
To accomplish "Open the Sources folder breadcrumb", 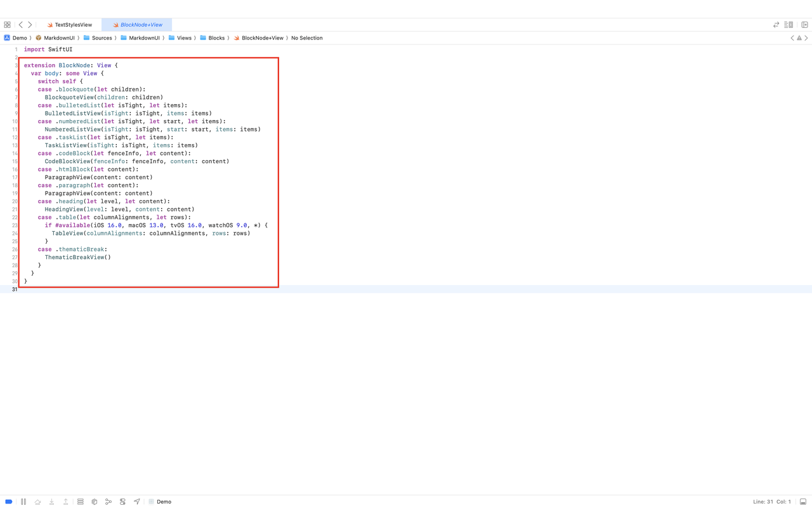I will pyautogui.click(x=98, y=38).
